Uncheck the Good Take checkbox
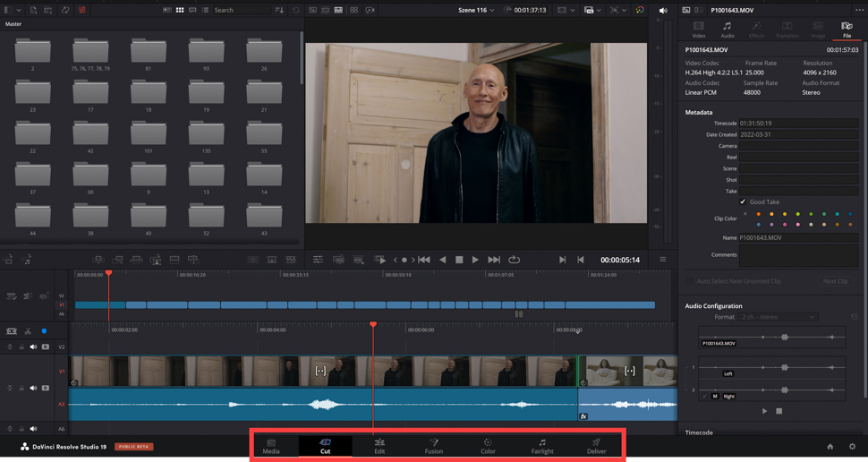 point(743,201)
